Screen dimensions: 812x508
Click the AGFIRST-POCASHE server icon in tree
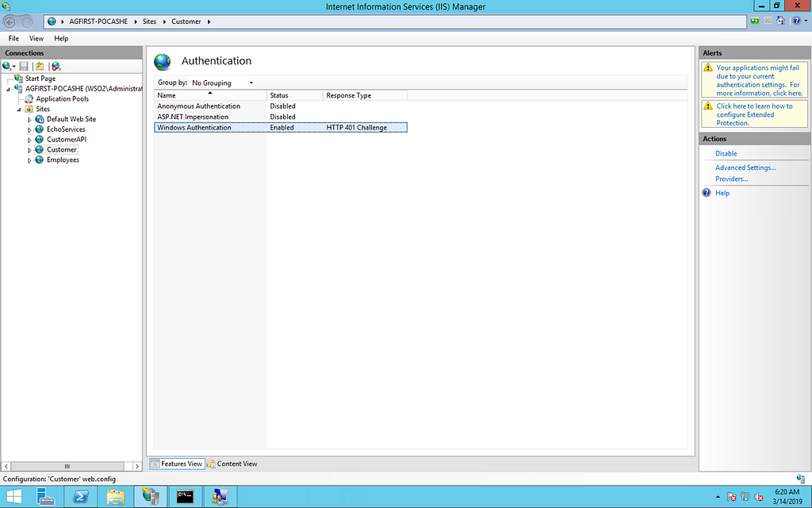pos(19,89)
